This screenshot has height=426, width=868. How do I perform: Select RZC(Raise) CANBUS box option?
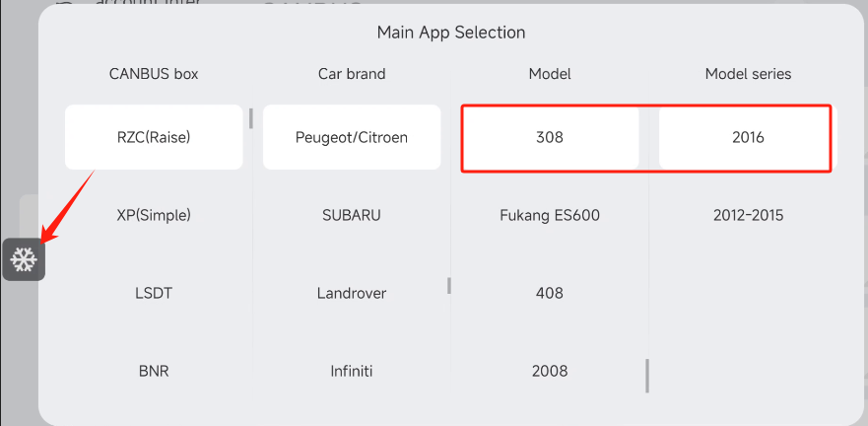tap(154, 137)
